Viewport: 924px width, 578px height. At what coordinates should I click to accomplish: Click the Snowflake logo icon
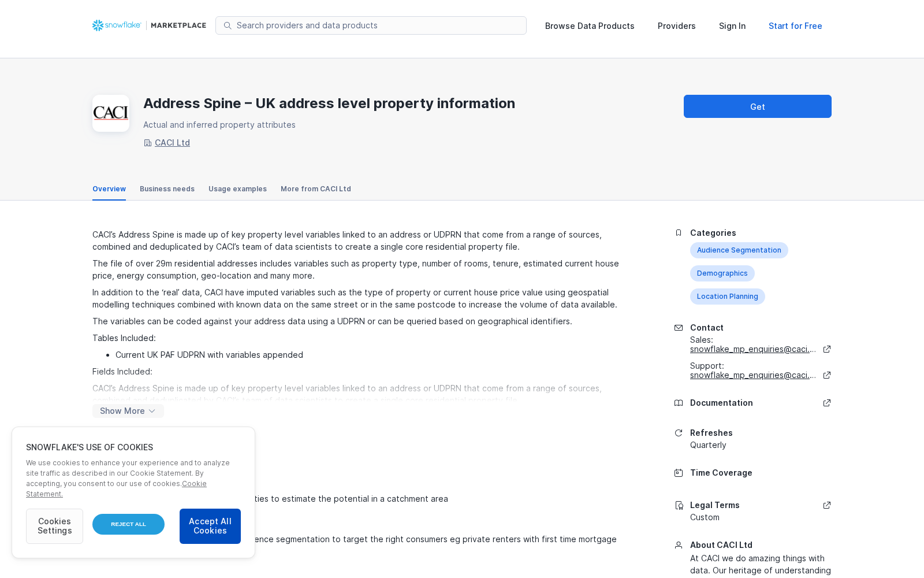98,25
